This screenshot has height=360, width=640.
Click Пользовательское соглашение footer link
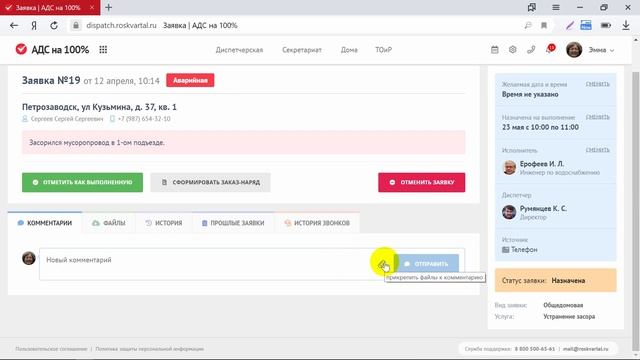click(51, 349)
